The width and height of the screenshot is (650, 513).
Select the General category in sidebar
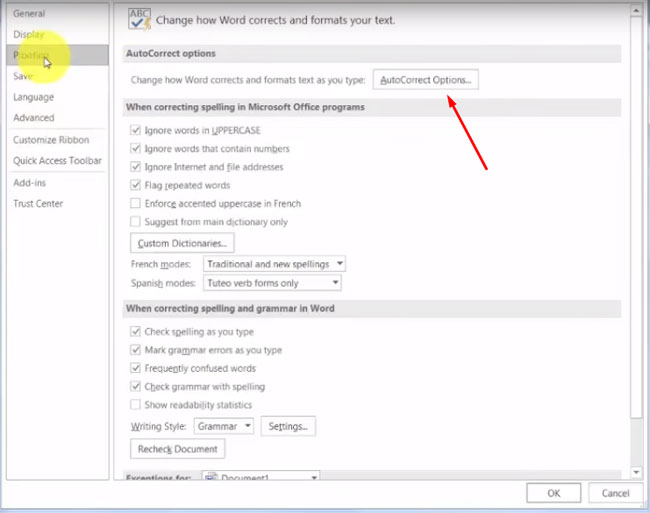[x=29, y=13]
